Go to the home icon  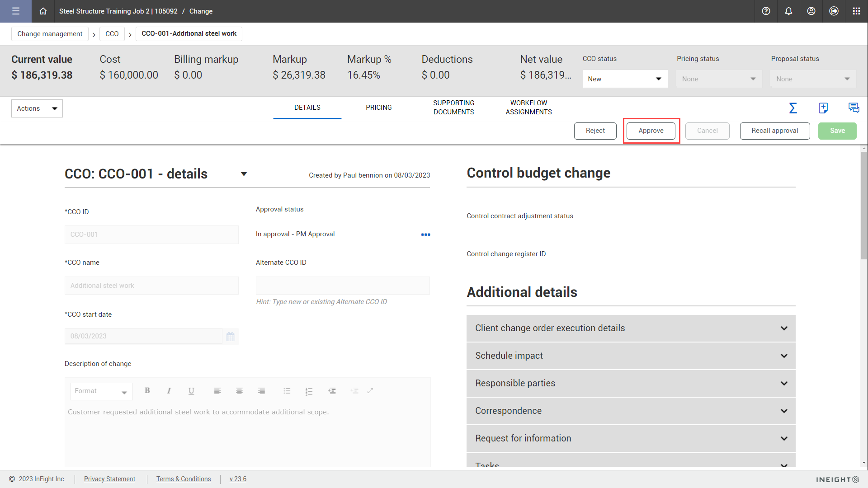click(43, 11)
